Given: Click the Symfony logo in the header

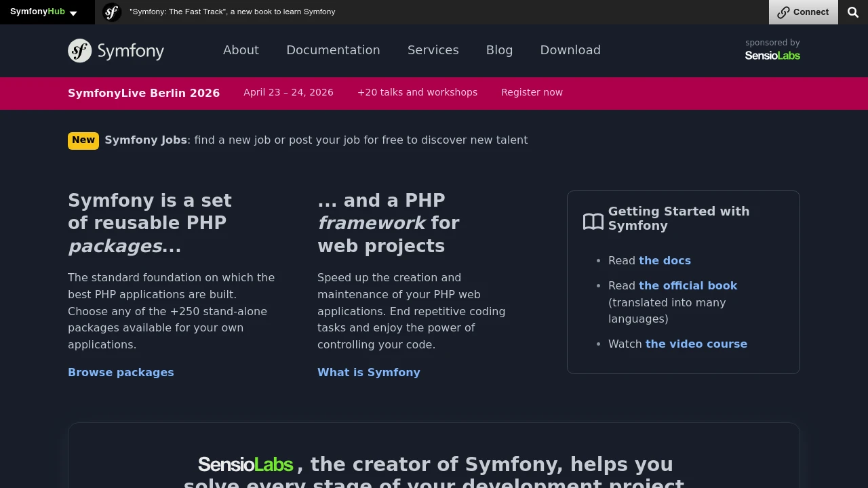Looking at the screenshot, I should pyautogui.click(x=115, y=50).
